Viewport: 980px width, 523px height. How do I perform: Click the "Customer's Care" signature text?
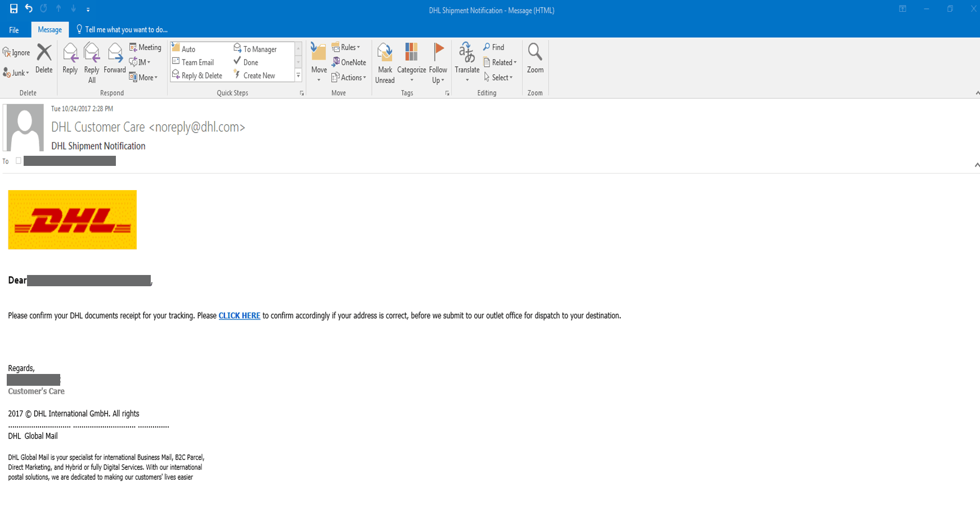coord(36,391)
